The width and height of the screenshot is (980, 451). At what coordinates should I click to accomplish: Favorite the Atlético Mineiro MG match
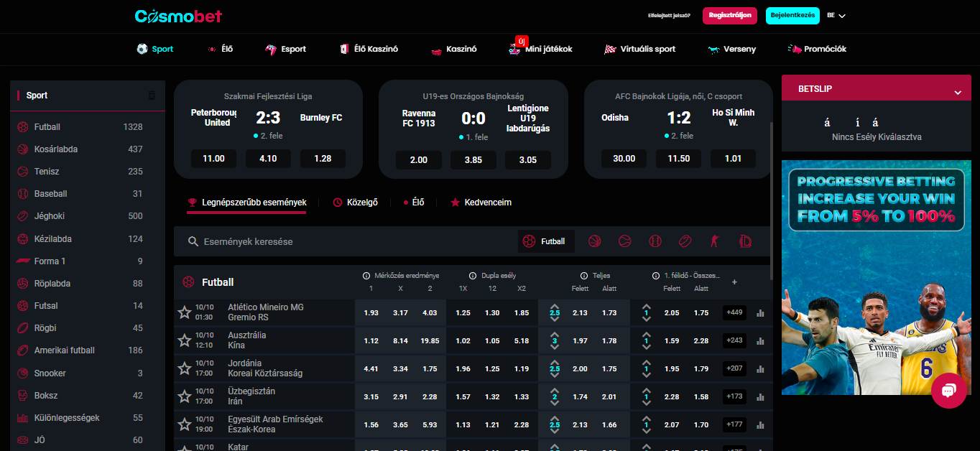(185, 312)
